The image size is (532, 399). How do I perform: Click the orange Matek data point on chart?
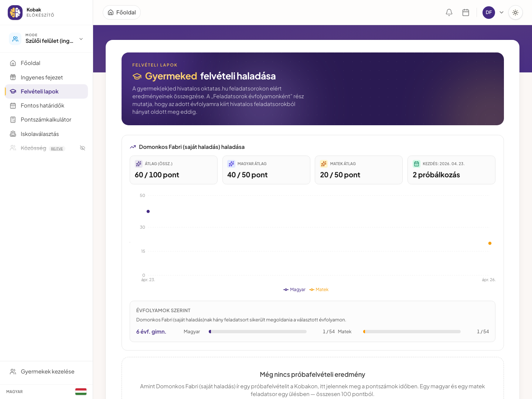490,243
